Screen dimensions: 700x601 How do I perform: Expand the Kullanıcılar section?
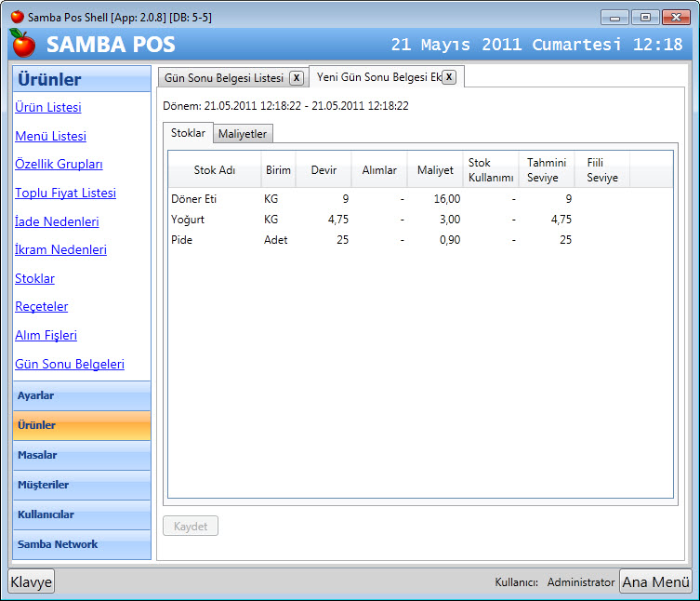[82, 514]
